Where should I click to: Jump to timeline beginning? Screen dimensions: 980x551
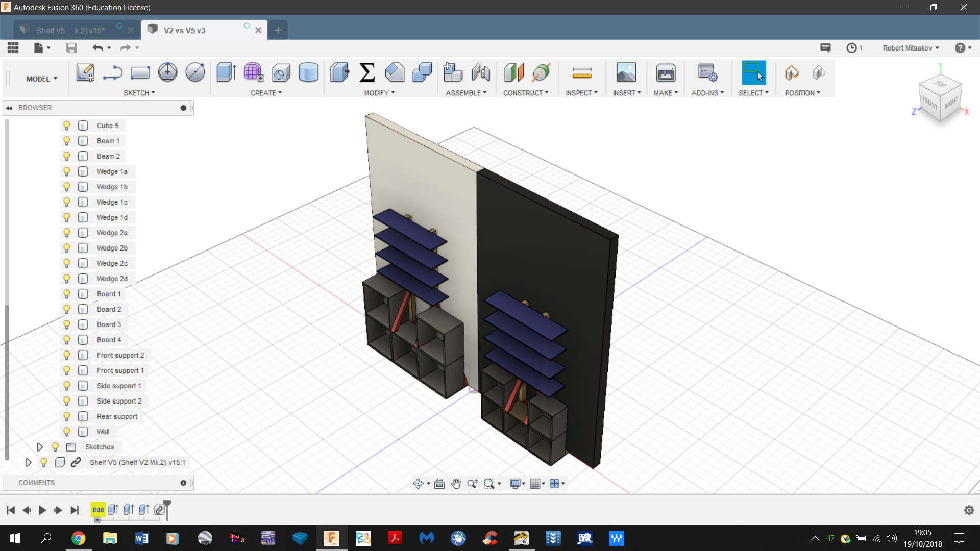pos(11,510)
